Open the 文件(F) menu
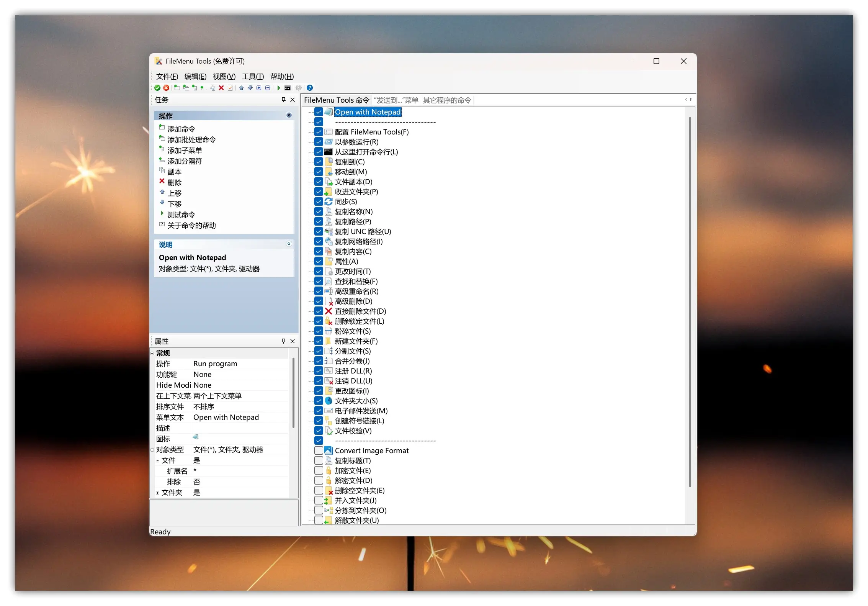 [167, 76]
